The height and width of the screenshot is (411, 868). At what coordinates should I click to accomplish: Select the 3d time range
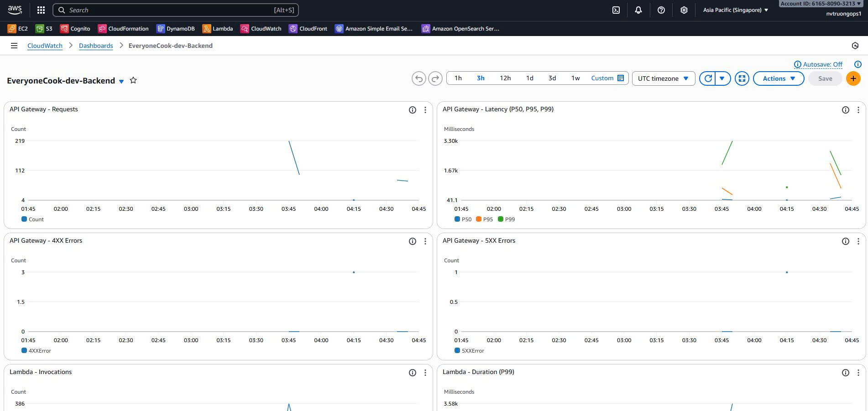point(552,78)
